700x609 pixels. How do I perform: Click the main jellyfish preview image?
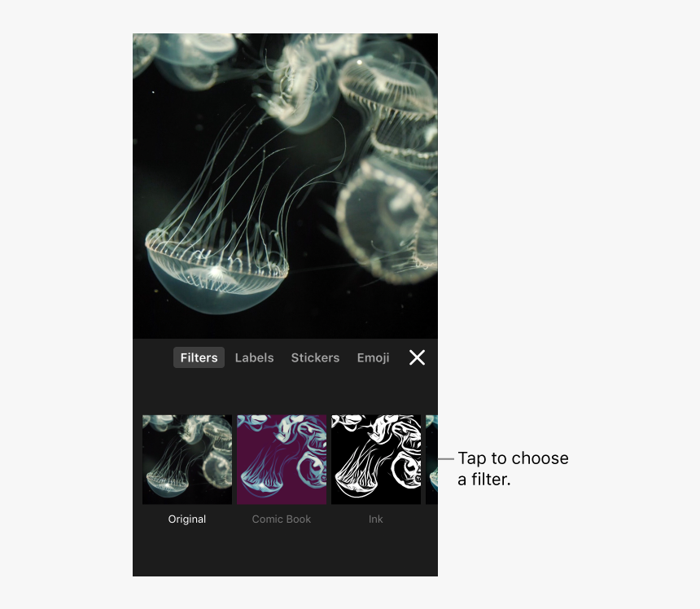tap(285, 186)
